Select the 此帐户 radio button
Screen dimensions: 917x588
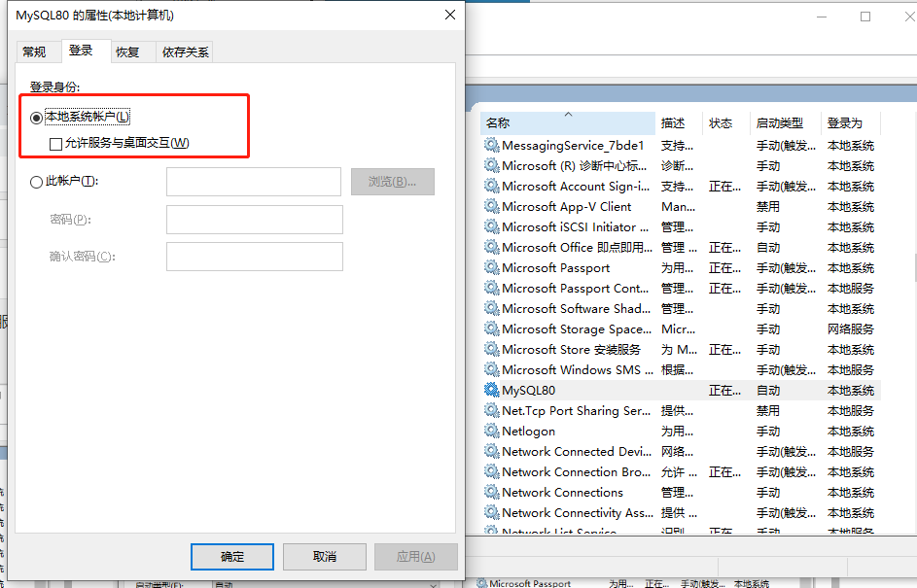coord(36,182)
